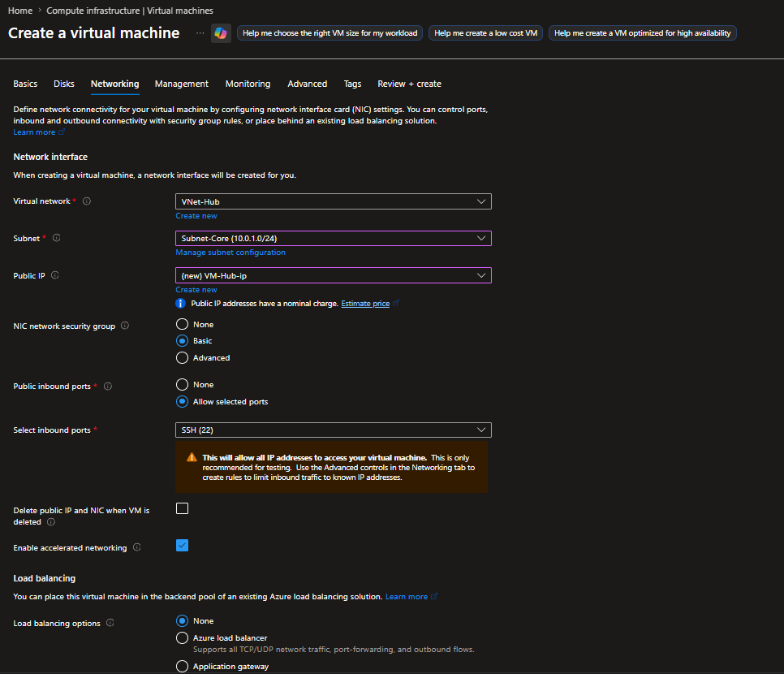Click Help me create VM optimized for high availability
This screenshot has width=784, height=674.
[643, 33]
